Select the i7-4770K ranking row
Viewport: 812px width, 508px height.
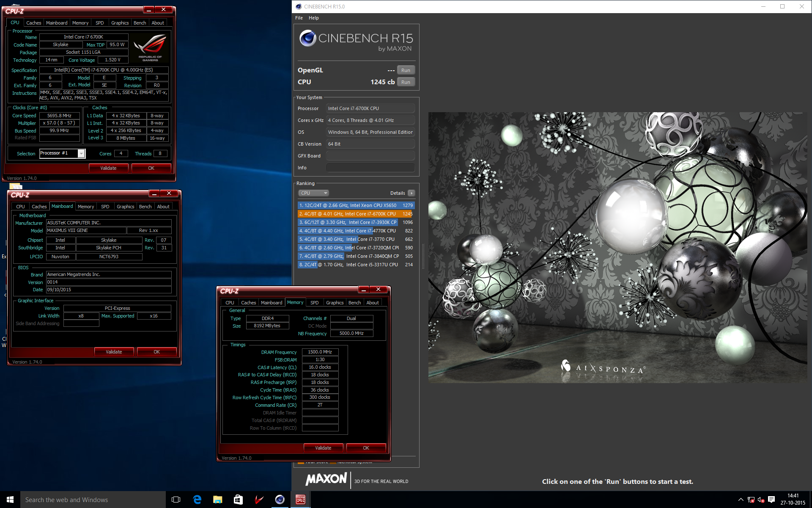coord(356,231)
